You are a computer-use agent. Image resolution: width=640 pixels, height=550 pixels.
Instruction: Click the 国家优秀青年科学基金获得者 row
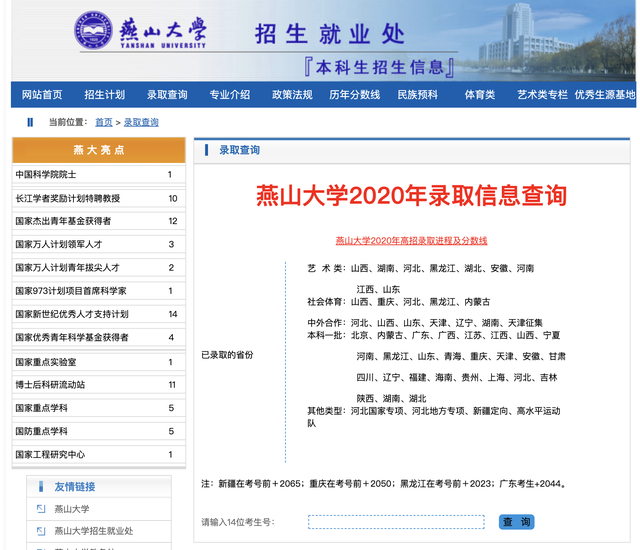pyautogui.click(x=99, y=337)
